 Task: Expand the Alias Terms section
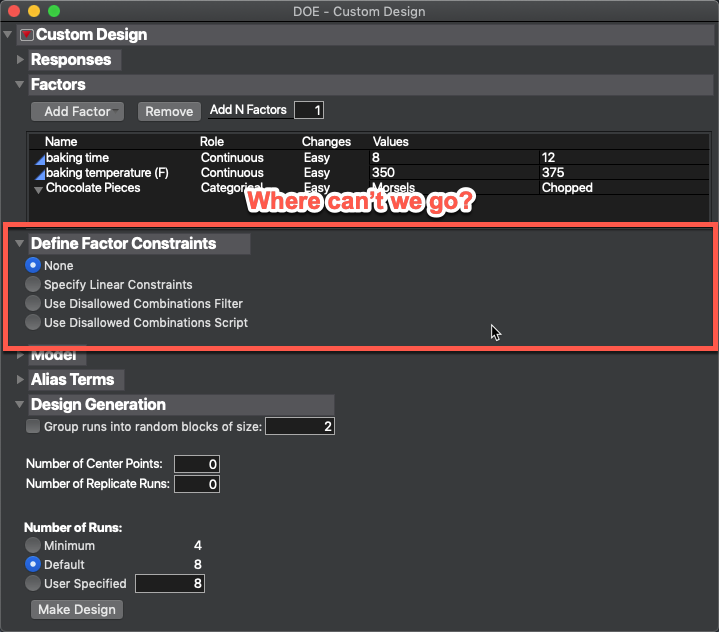(20, 379)
